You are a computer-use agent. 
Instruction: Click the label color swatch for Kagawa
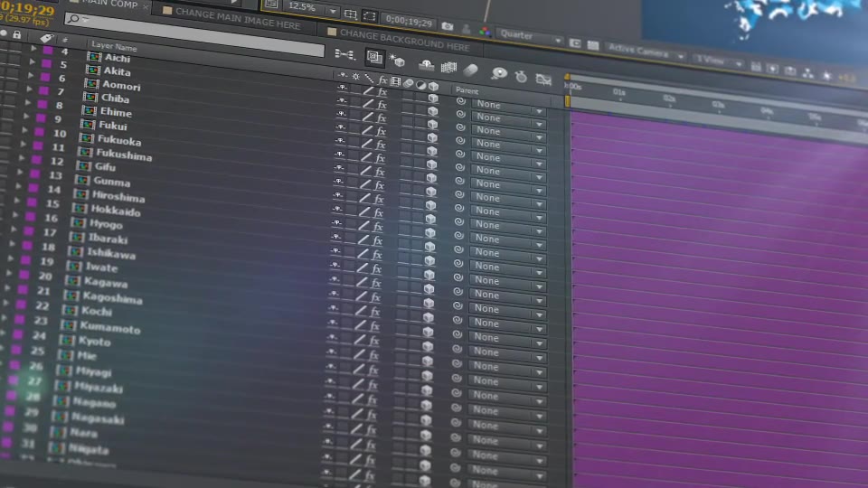pos(24,274)
